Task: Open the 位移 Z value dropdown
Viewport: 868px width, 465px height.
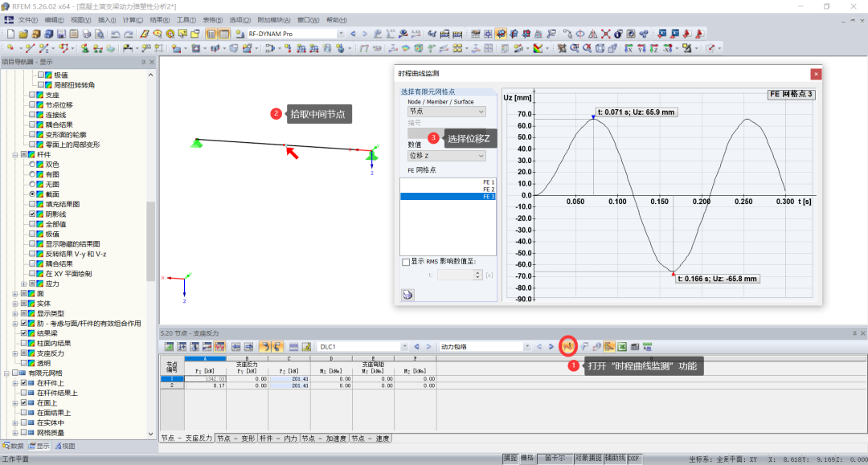Action: tap(446, 156)
